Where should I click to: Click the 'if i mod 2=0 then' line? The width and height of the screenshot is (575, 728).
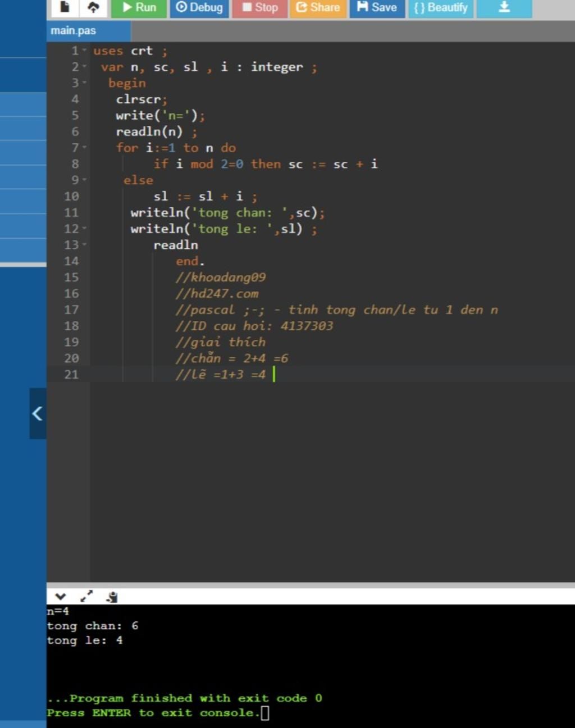coord(266,164)
